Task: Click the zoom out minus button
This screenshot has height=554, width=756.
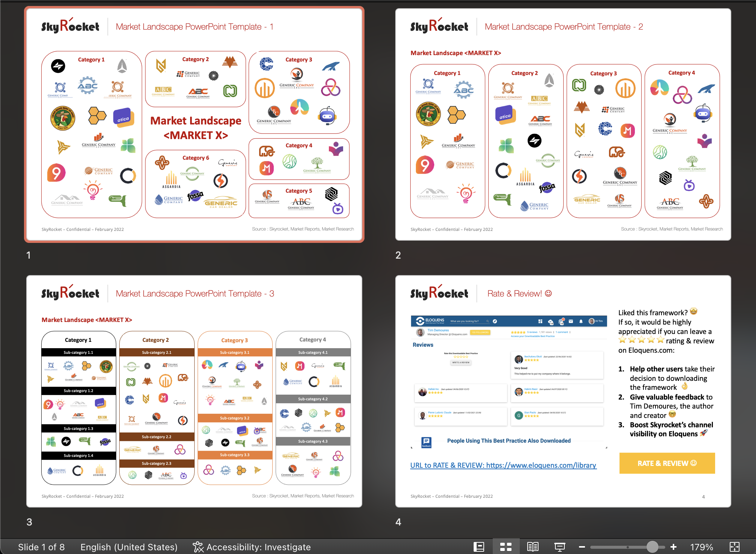Action: pyautogui.click(x=582, y=547)
